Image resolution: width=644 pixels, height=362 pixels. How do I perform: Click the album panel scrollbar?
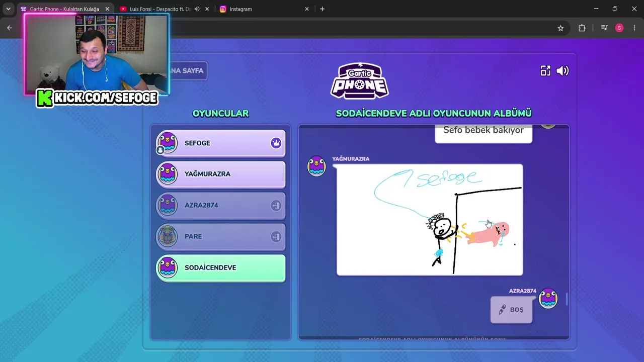pyautogui.click(x=567, y=299)
